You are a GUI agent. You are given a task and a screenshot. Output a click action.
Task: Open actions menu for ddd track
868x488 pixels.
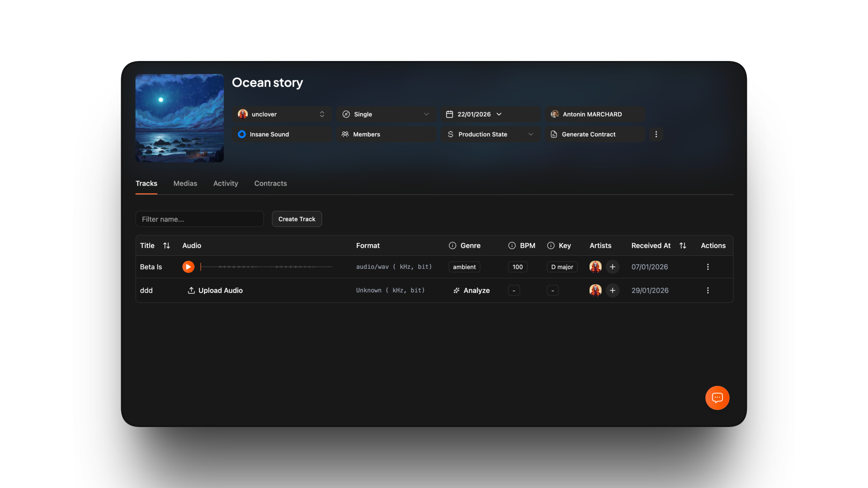708,291
